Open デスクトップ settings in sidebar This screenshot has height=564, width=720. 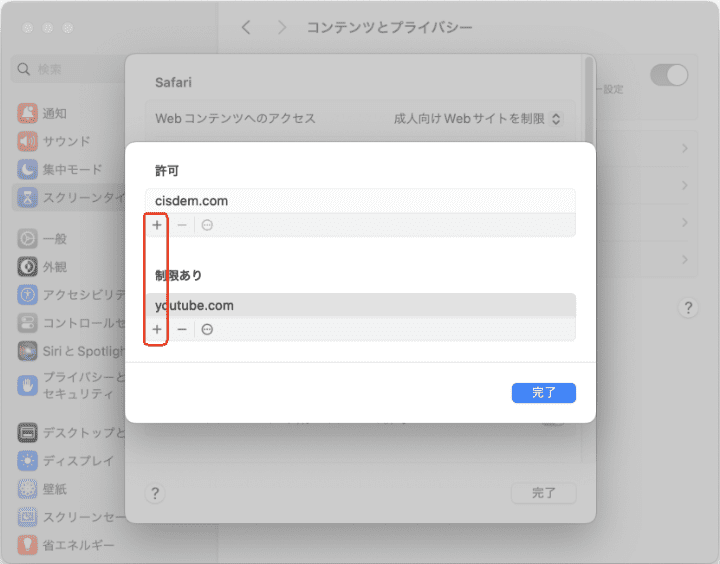[x=69, y=432]
